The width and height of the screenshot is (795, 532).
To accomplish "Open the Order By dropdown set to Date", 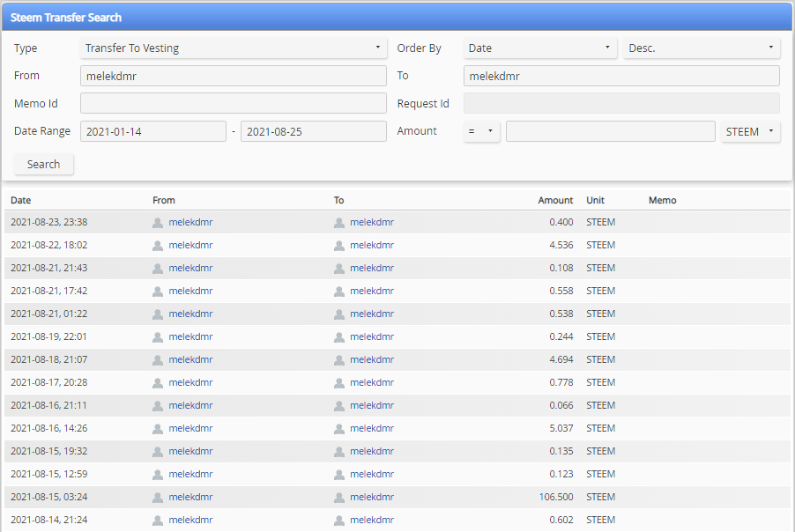I will [540, 48].
